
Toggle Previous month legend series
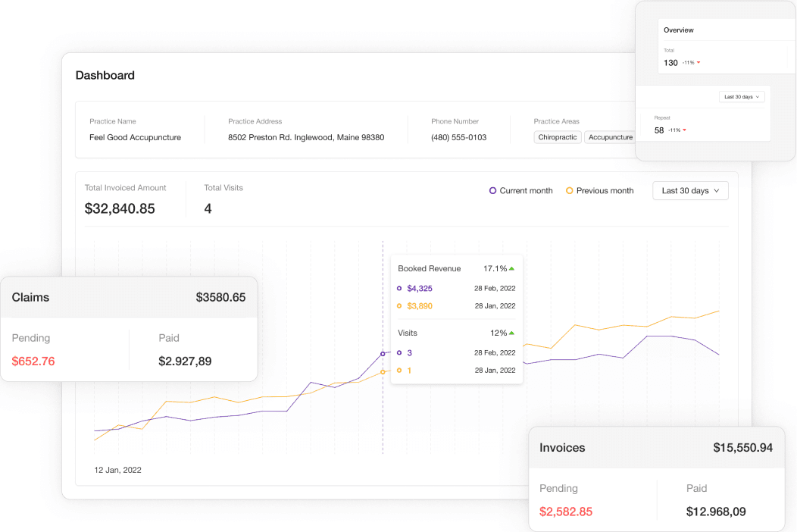[x=599, y=191]
